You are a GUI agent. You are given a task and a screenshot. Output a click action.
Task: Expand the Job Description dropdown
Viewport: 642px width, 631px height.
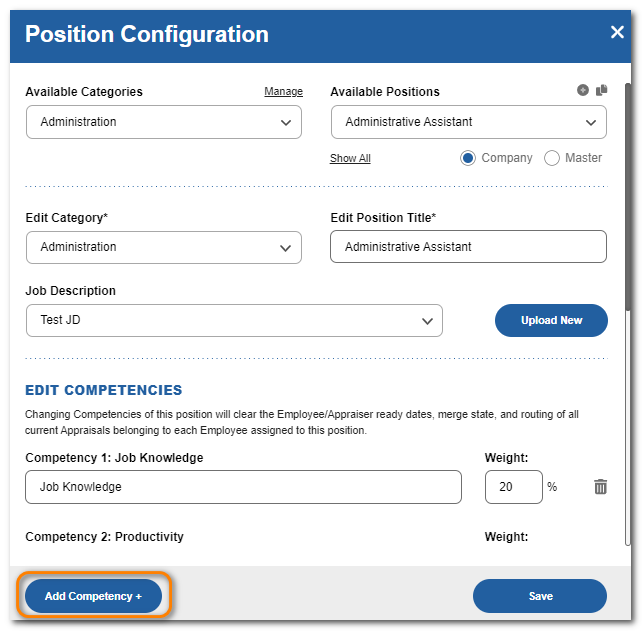(x=234, y=321)
